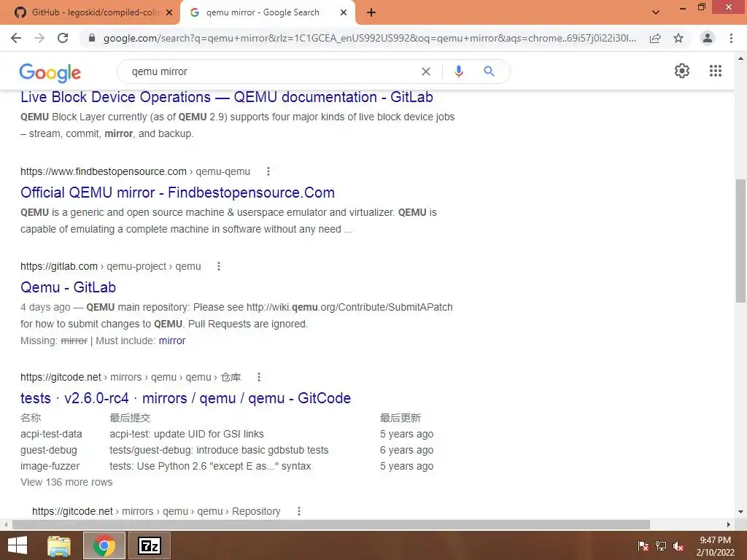
Task: Close the GitHub legoskid tab
Action: point(169,13)
